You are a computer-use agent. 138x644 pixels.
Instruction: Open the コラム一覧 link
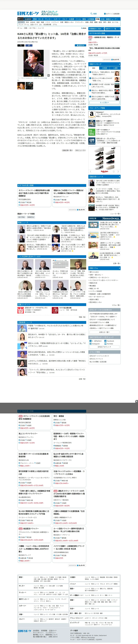pos(116,305)
